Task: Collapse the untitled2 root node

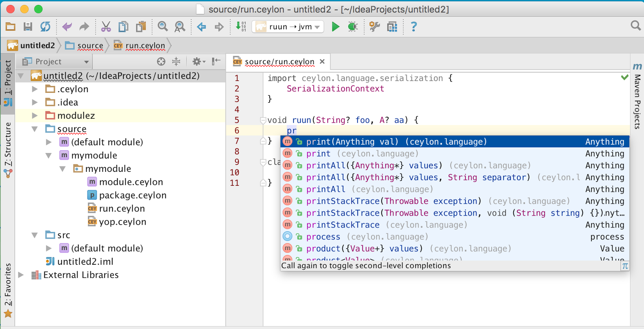Action: click(21, 76)
